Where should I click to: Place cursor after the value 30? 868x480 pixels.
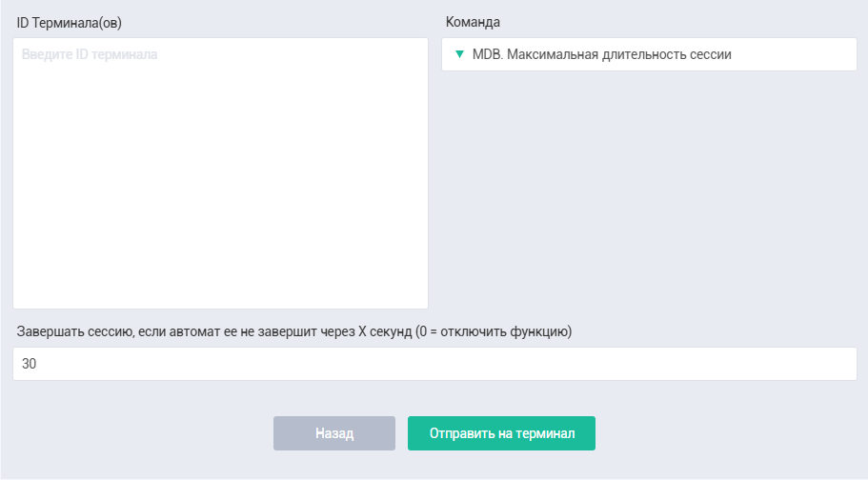click(38, 364)
